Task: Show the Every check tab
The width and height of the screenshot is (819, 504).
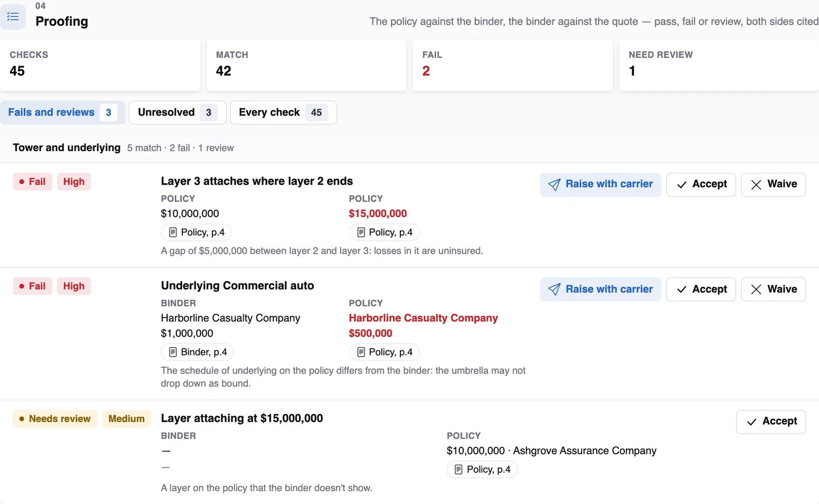Action: (284, 113)
